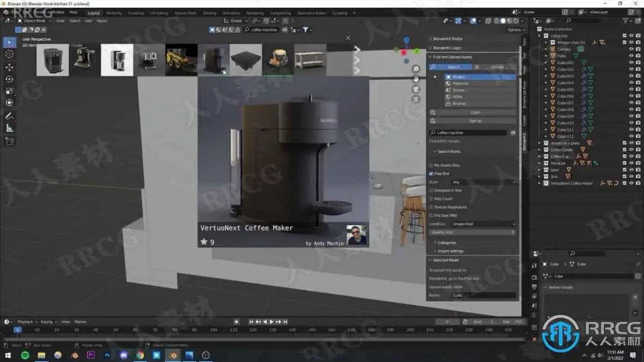Switch to the Modeling workspace tab

(x=114, y=12)
